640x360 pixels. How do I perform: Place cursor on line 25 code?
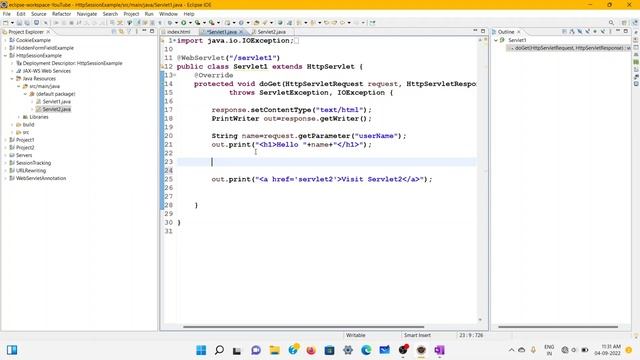coord(322,179)
